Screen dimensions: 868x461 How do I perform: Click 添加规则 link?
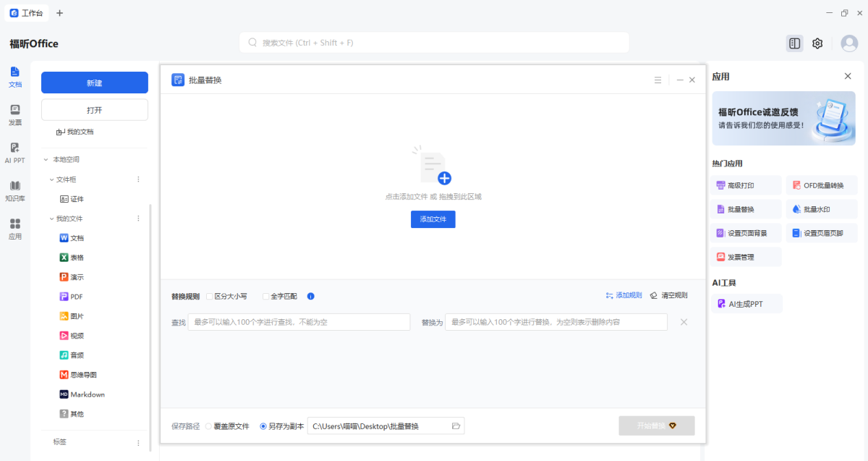point(624,295)
